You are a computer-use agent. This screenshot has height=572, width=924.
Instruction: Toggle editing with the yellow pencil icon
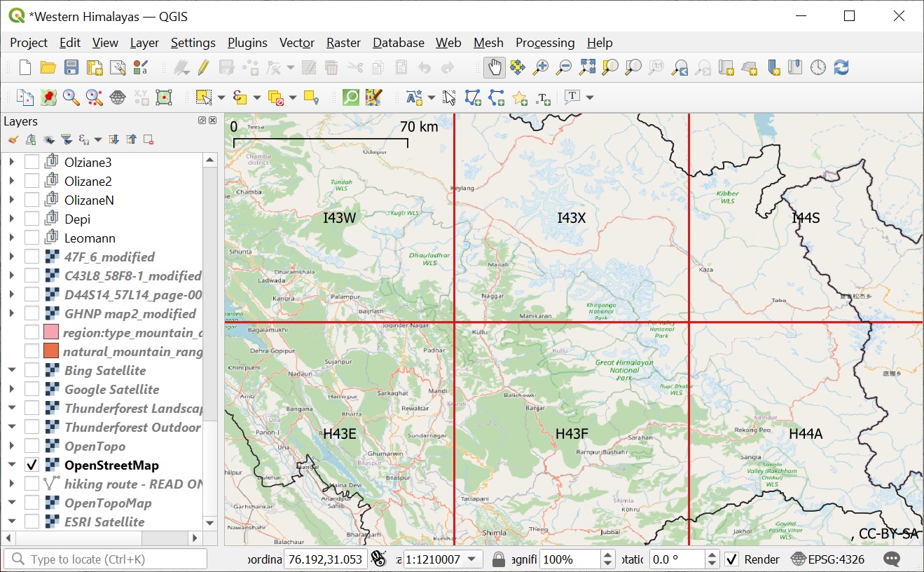pyautogui.click(x=203, y=67)
